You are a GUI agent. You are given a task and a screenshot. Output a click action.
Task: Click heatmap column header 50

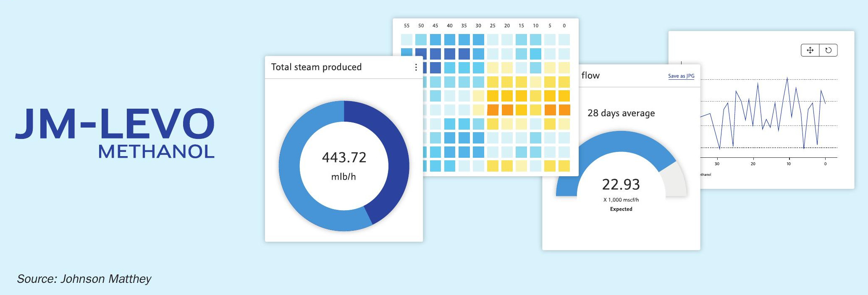tap(421, 26)
